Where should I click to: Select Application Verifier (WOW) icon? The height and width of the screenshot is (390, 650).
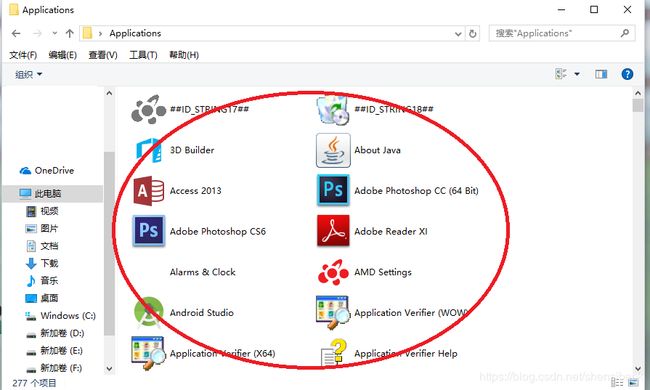pyautogui.click(x=333, y=313)
